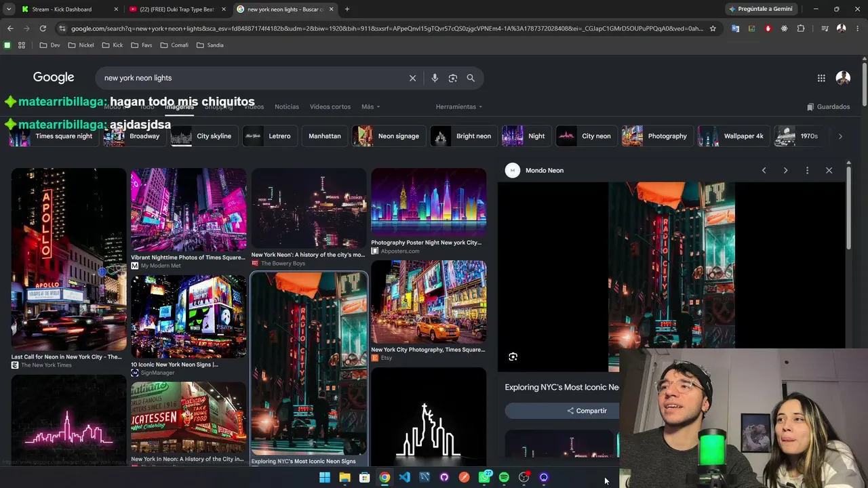
Task: Go back to the previous page
Action: [x=10, y=28]
